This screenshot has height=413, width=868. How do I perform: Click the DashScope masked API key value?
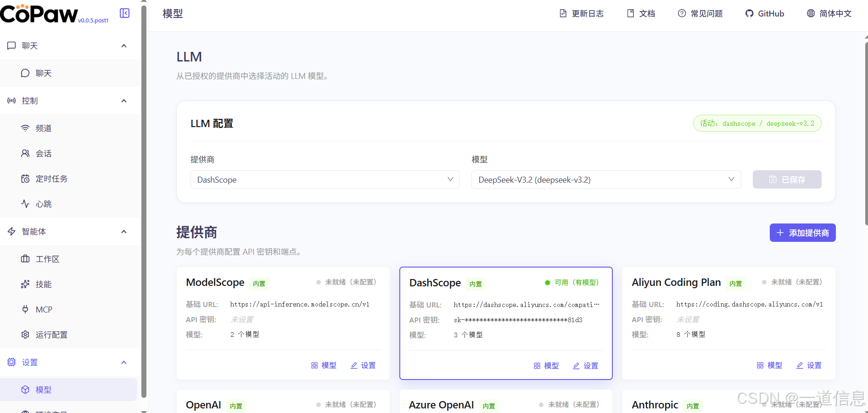click(x=518, y=320)
